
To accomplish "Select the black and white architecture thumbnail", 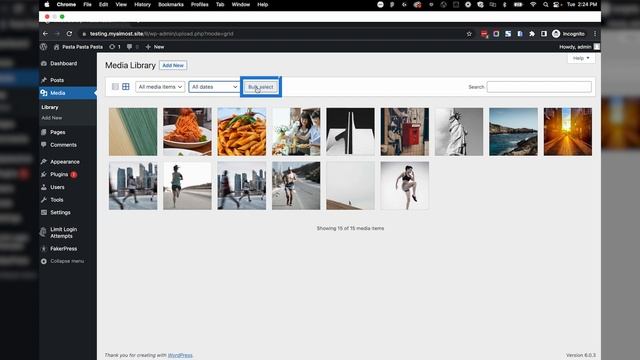I will (350, 131).
